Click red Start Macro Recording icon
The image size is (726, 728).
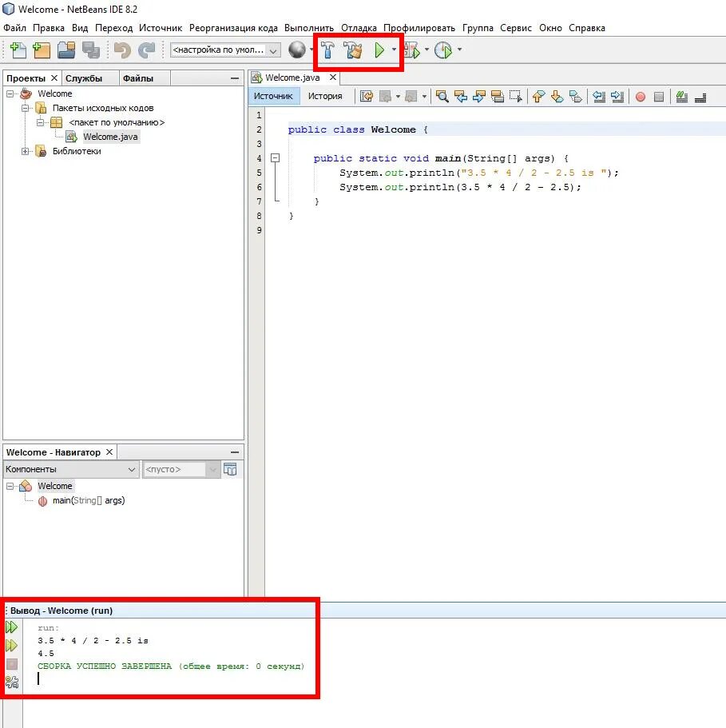click(641, 97)
